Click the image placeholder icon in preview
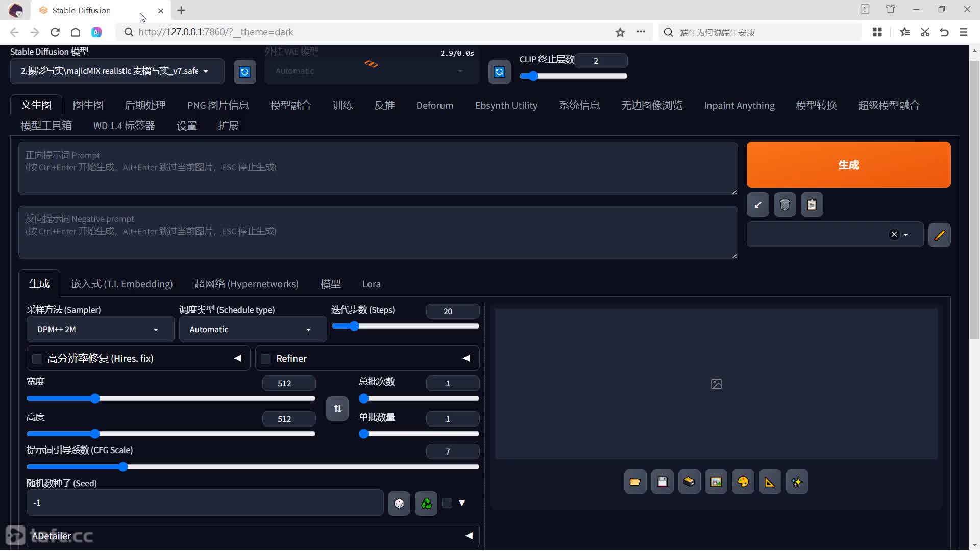Viewport: 980px width, 551px height. point(716,384)
